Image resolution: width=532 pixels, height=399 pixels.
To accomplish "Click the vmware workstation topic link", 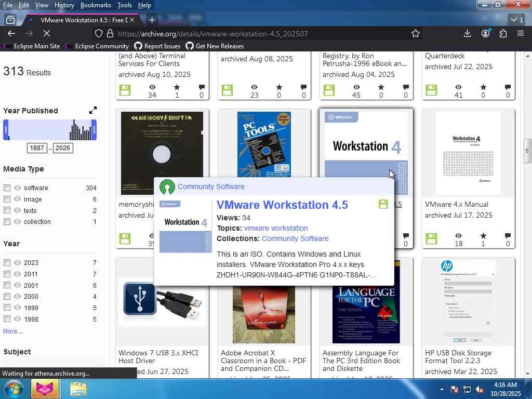I will pos(276,228).
